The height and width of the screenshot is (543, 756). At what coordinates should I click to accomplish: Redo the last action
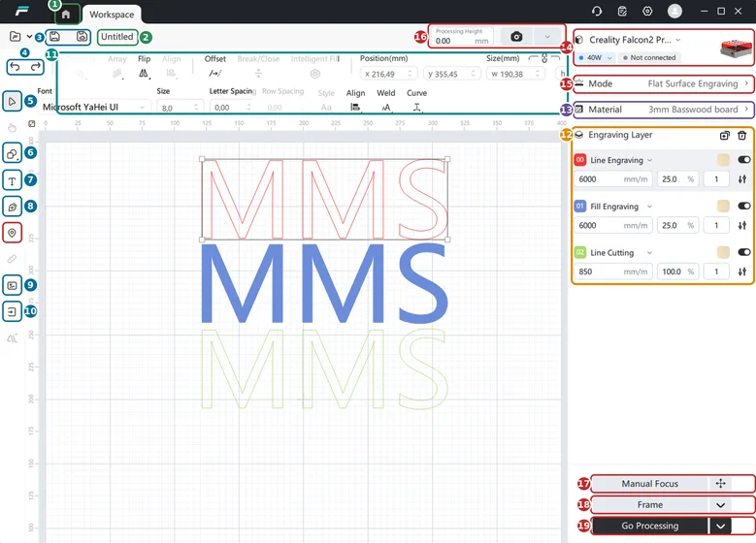[x=35, y=67]
